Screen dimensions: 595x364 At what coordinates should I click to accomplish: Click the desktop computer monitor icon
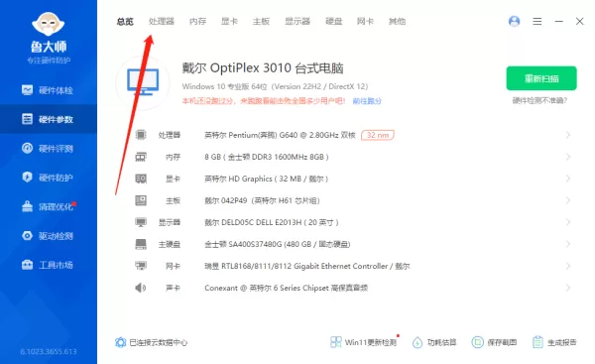[x=143, y=82]
